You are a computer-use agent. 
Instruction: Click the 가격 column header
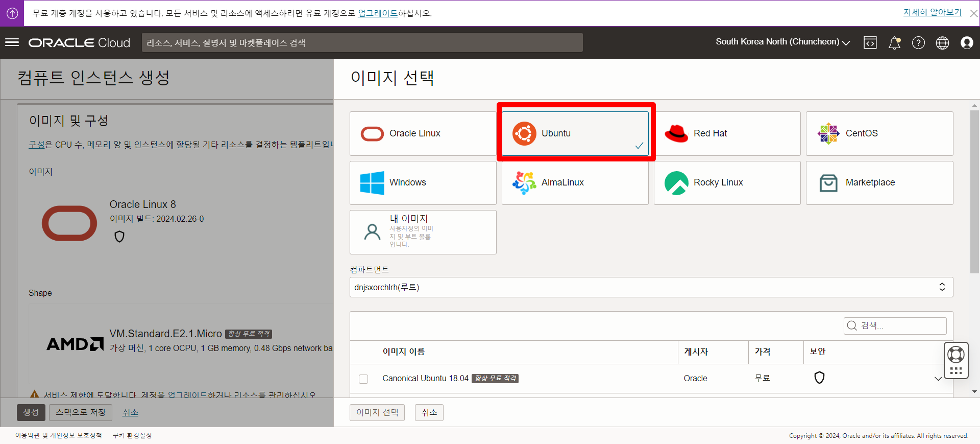coord(763,352)
